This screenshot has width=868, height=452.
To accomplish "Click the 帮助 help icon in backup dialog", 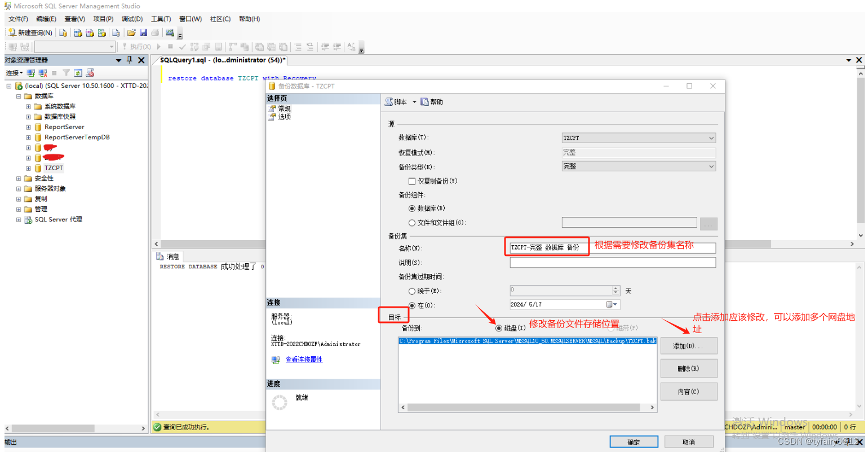I will (425, 102).
